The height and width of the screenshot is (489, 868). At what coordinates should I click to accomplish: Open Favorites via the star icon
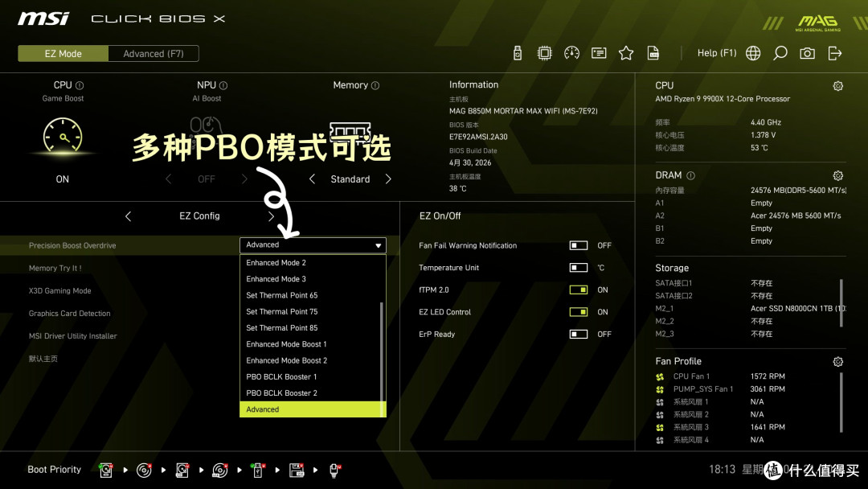point(626,53)
